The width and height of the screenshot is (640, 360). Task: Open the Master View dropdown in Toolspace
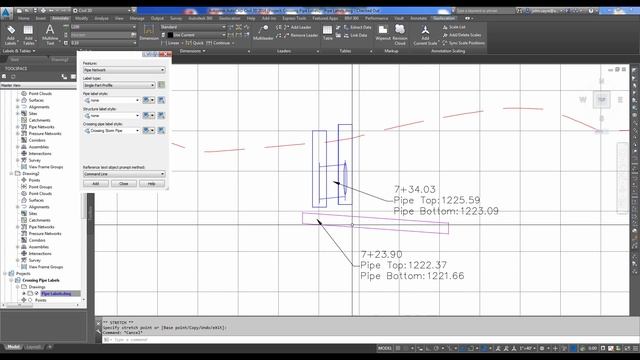38,85
